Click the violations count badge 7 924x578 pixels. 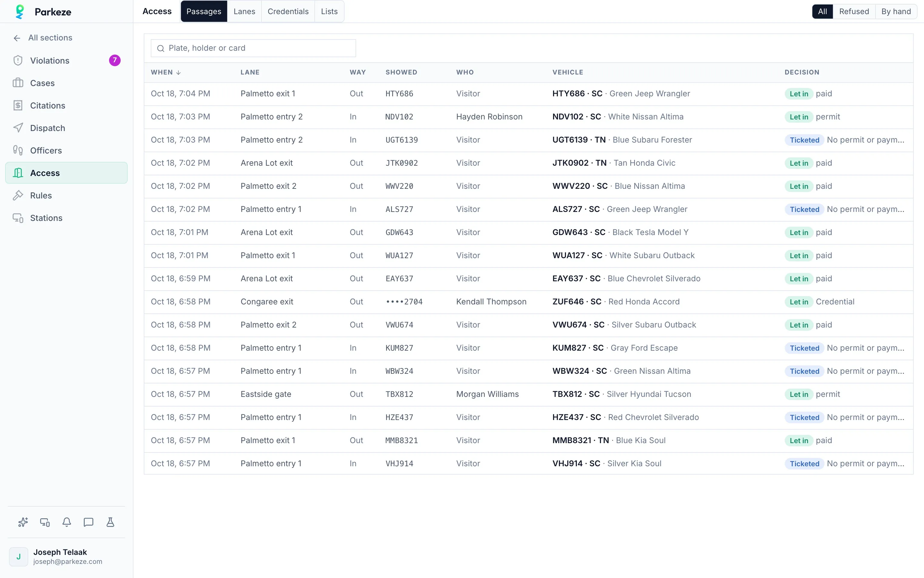115,60
